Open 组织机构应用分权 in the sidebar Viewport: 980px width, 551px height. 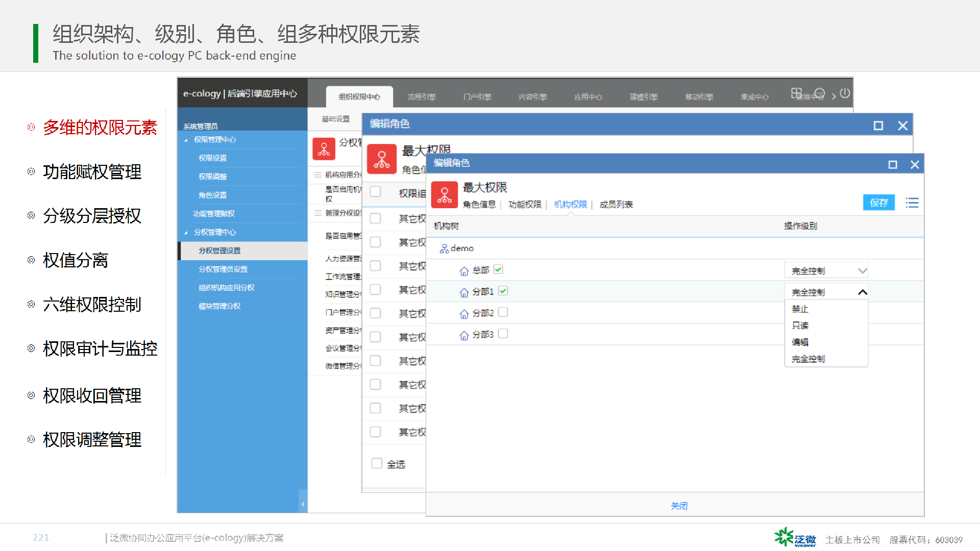[x=227, y=288]
